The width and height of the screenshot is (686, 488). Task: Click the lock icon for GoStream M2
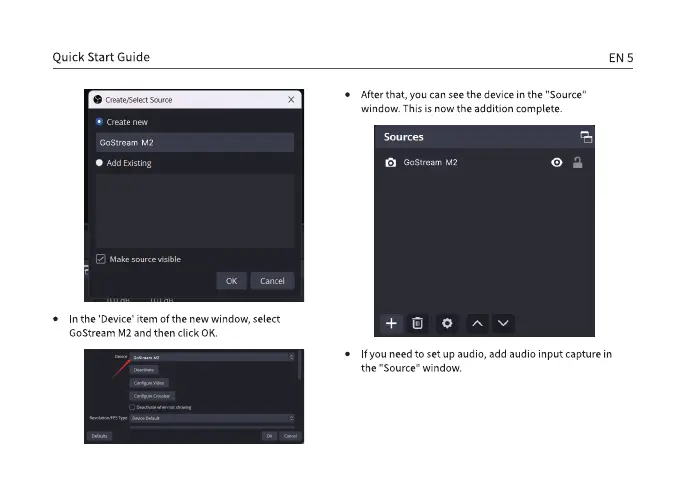(x=577, y=163)
